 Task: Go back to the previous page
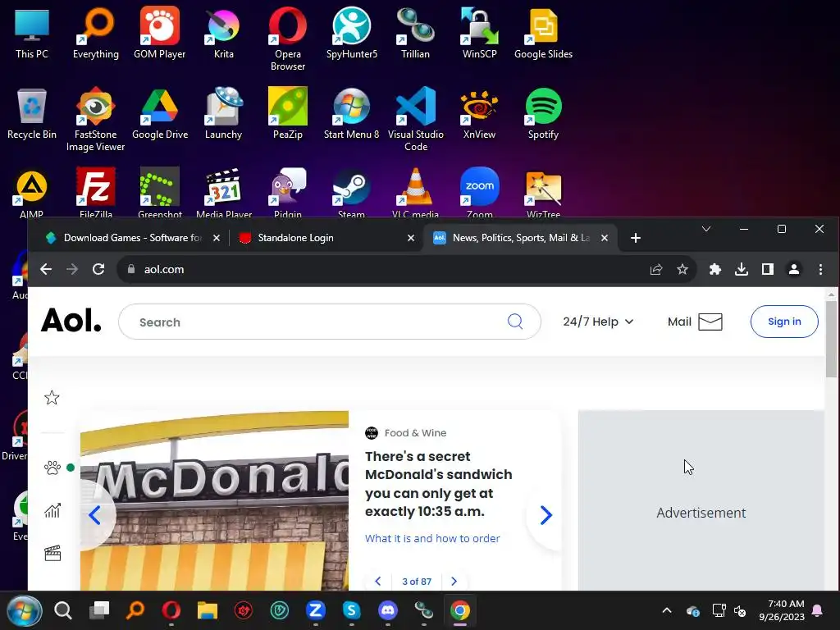(46, 269)
